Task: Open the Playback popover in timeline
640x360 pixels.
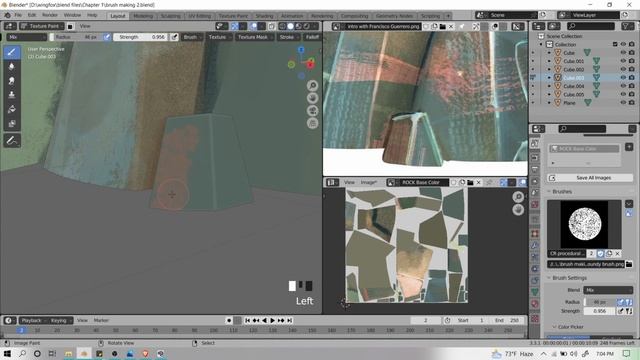Action: tap(33, 321)
